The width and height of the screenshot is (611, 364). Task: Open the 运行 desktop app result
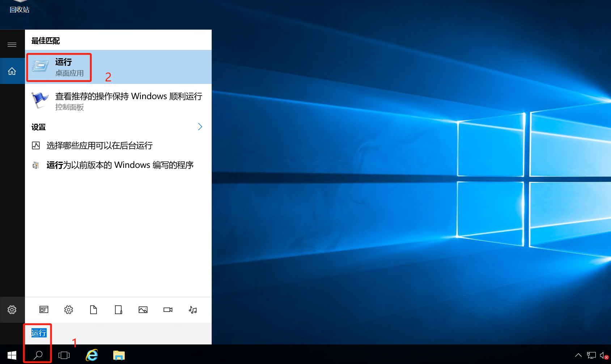[x=118, y=67]
